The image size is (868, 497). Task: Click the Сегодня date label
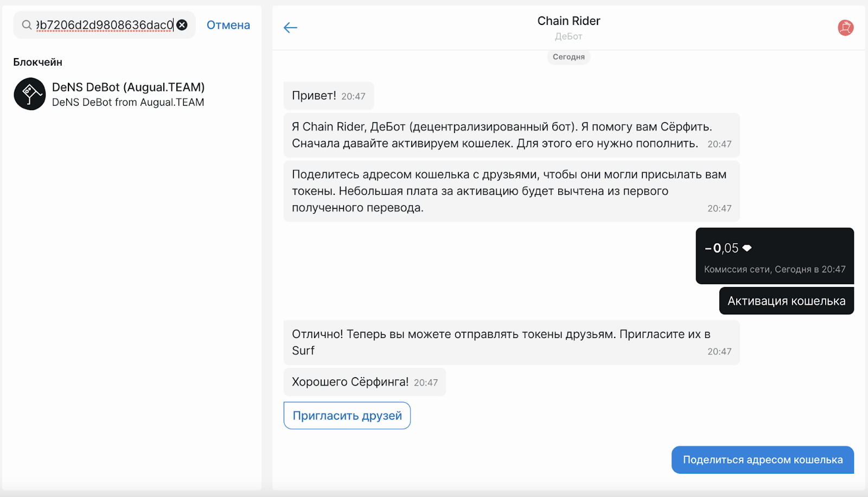click(569, 57)
